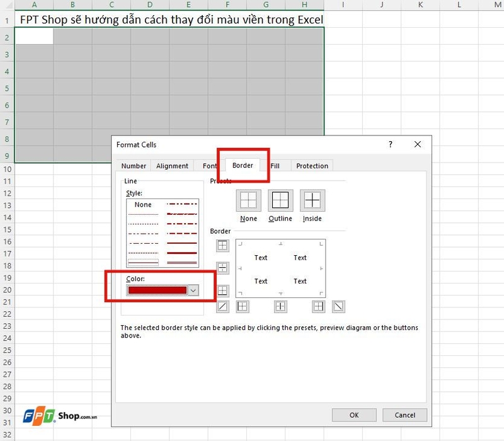Toggle the top border button
This screenshot has width=504, height=441.
[222, 246]
